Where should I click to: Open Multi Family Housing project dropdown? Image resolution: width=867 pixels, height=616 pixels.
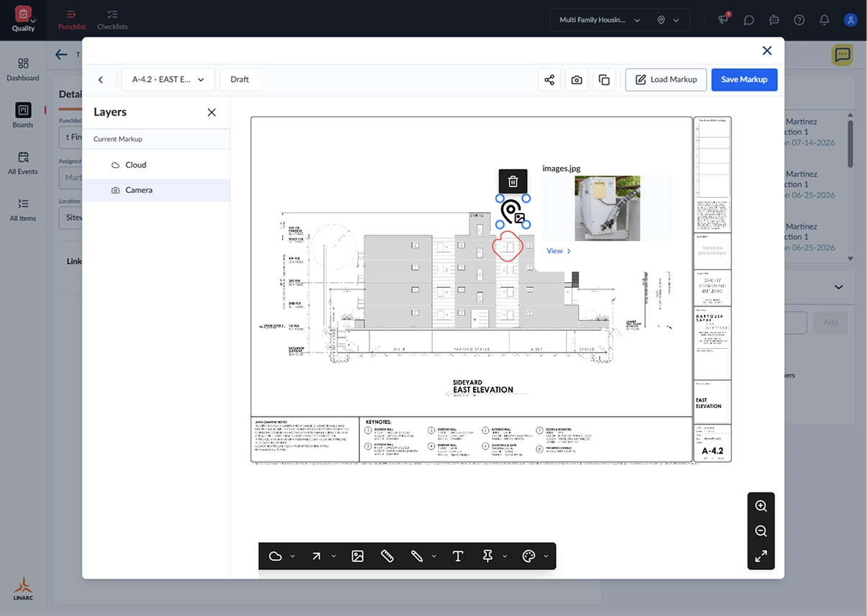click(x=600, y=20)
